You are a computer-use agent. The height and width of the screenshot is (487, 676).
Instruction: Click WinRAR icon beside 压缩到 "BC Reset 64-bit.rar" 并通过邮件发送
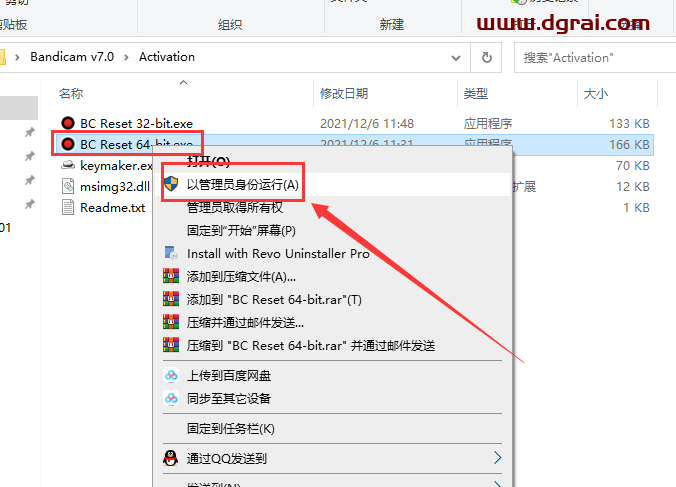tap(171, 345)
